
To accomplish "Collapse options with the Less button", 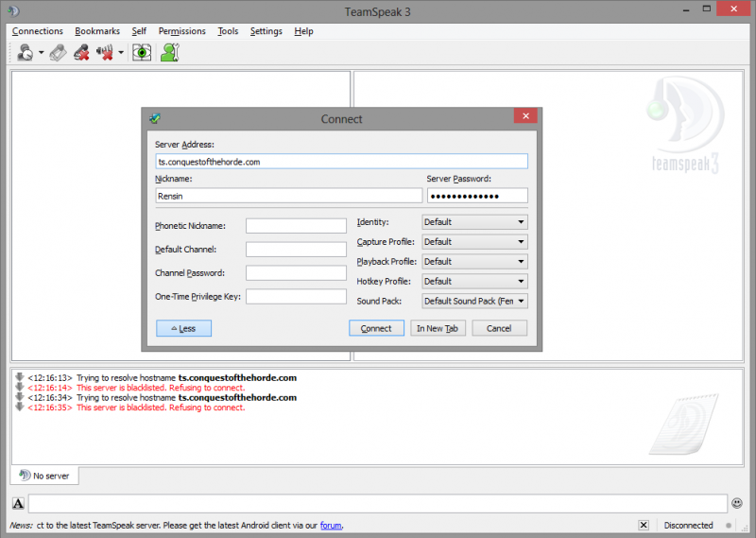I will point(183,328).
